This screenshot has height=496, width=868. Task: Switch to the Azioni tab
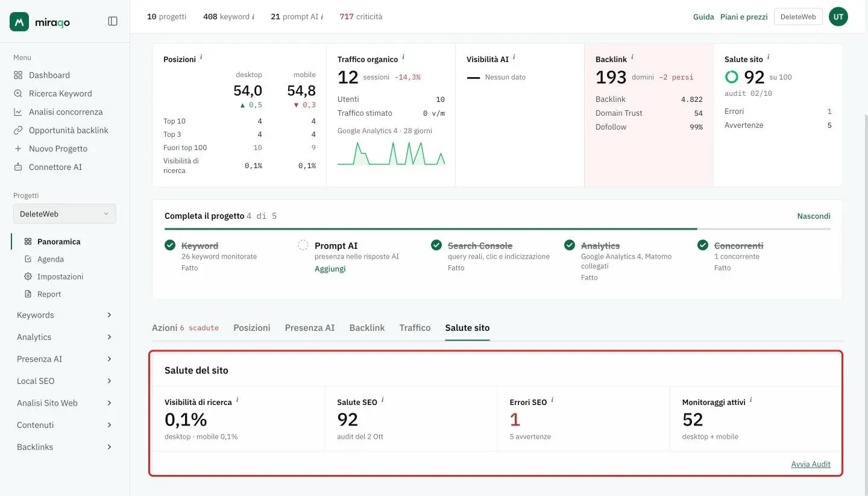pos(185,328)
